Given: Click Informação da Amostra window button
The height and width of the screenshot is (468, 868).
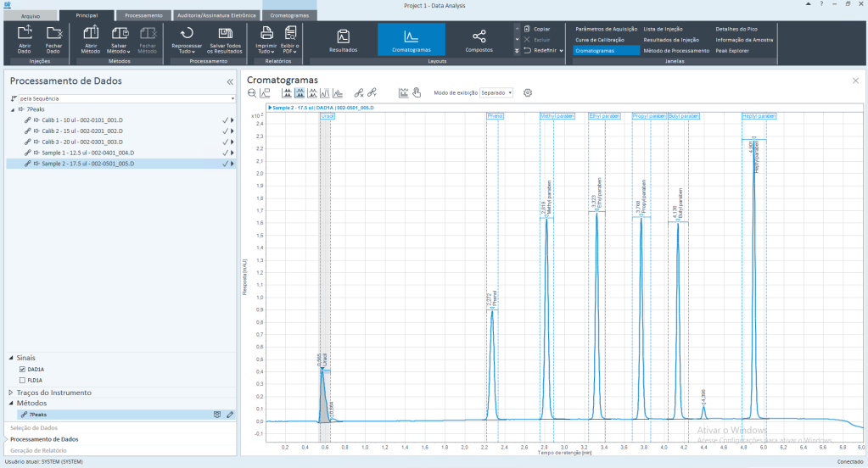Looking at the screenshot, I should (x=744, y=40).
